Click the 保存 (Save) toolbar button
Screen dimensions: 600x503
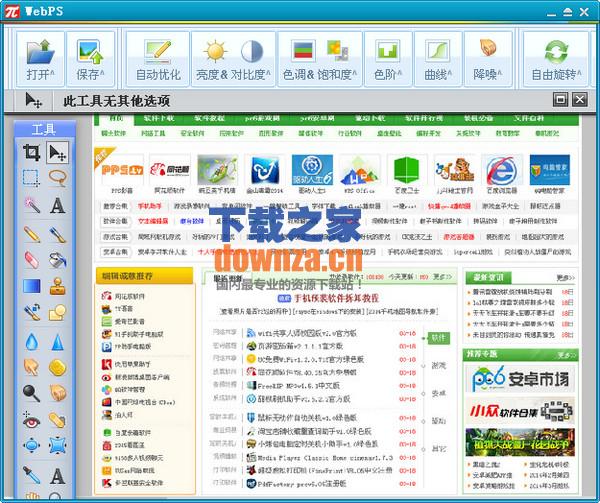(x=90, y=59)
